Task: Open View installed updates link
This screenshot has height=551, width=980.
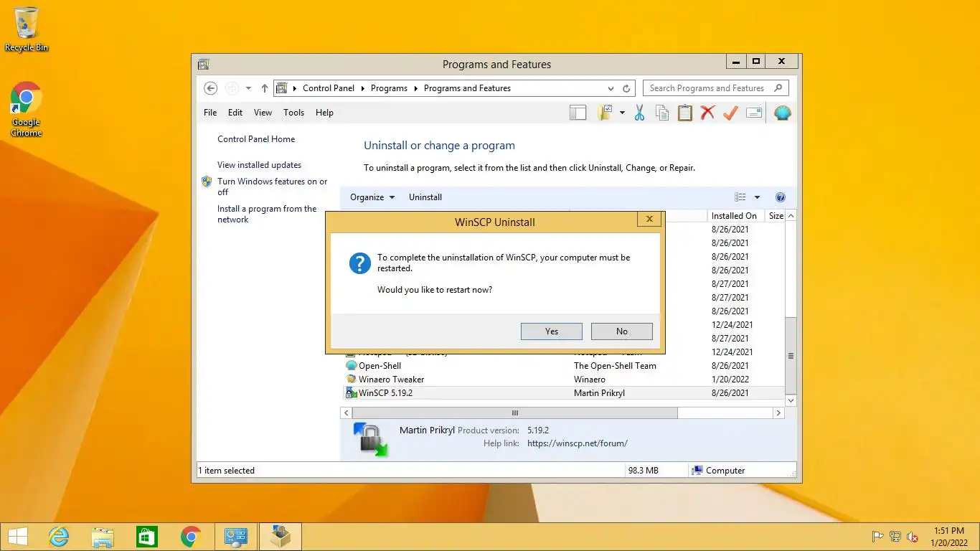Action: point(259,165)
